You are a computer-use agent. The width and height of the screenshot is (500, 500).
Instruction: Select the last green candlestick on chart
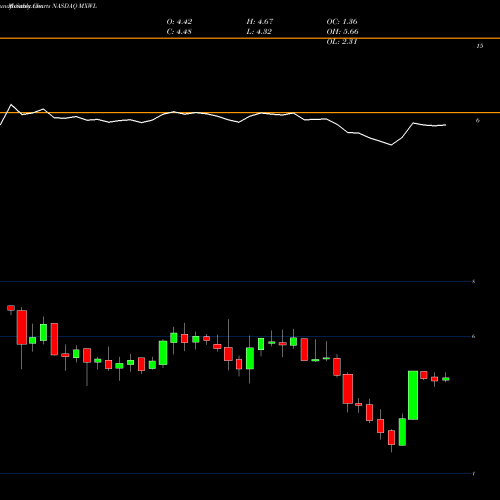coord(446,379)
